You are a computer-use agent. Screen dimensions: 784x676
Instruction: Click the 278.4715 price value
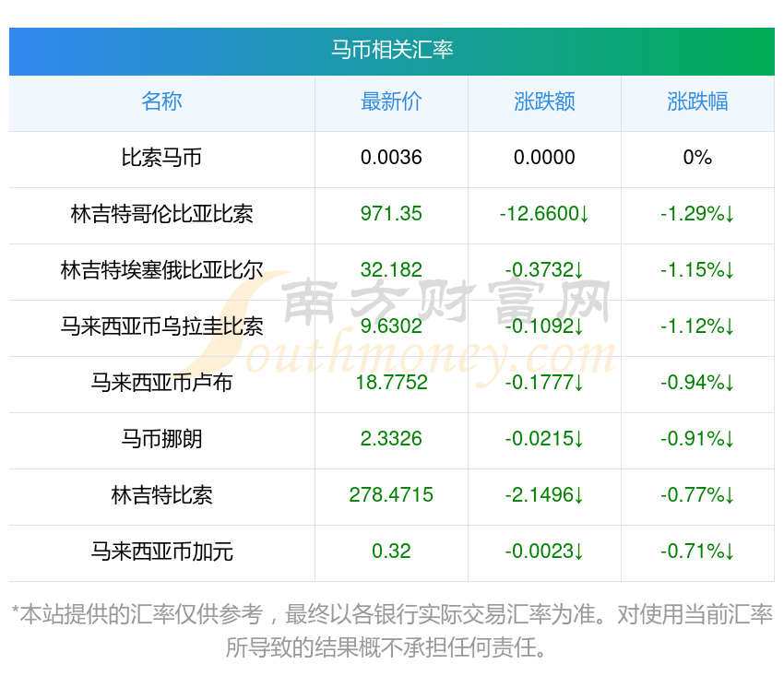(x=391, y=495)
